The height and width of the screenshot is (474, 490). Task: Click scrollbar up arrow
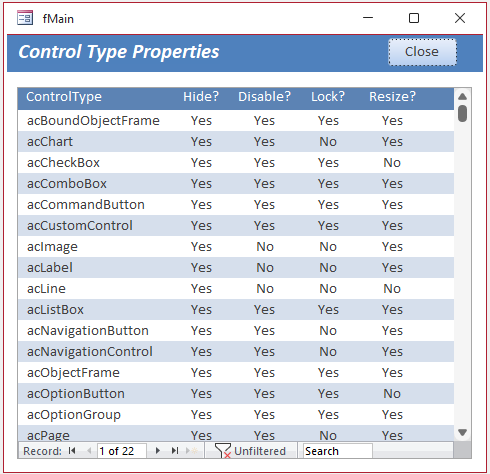(462, 97)
